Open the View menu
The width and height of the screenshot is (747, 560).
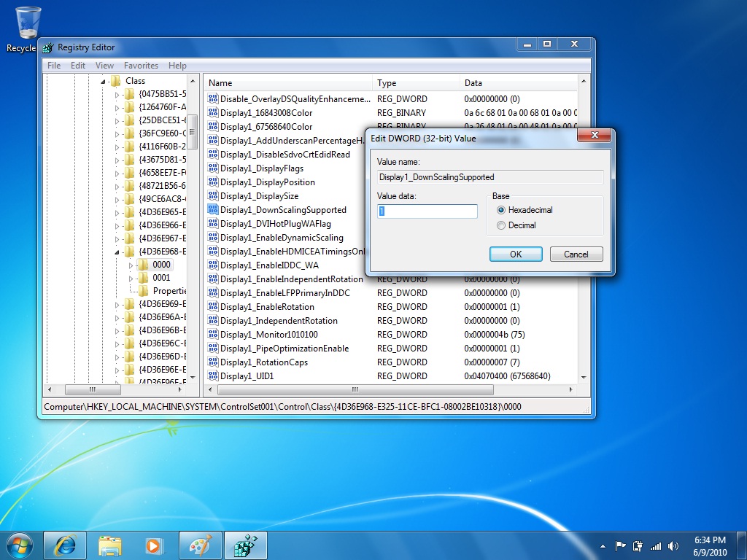[x=104, y=66]
